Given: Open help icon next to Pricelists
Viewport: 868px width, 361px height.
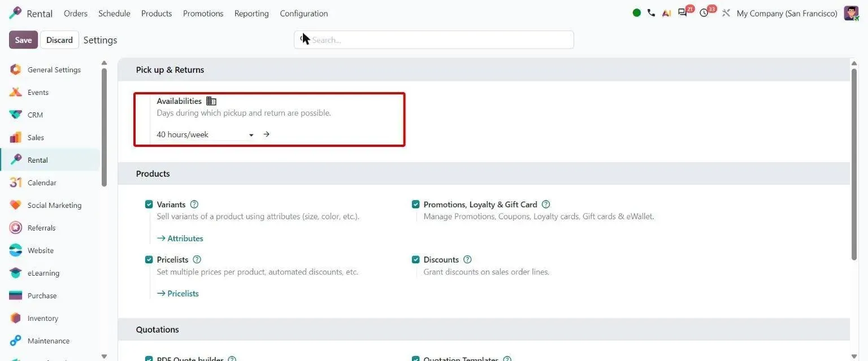Looking at the screenshot, I should [x=197, y=260].
